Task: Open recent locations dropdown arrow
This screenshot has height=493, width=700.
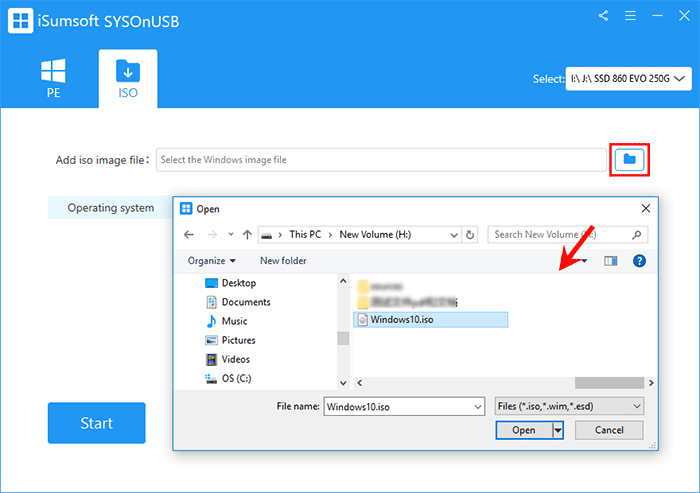Action: tap(231, 234)
